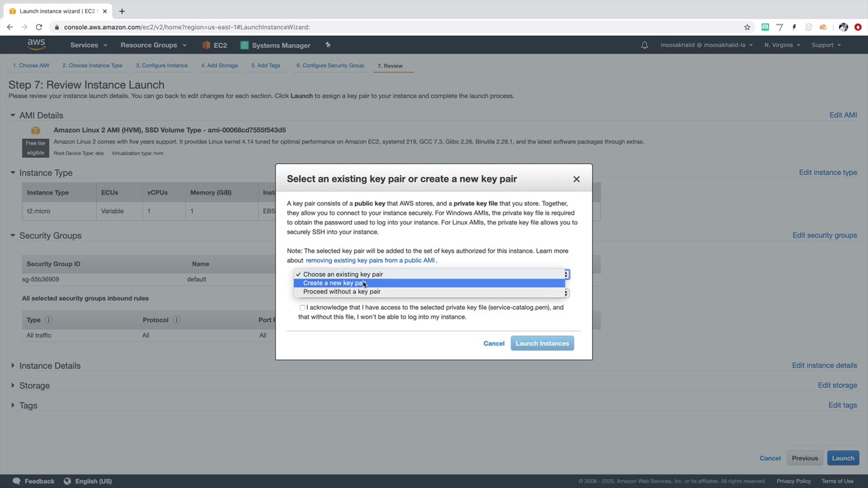Click the Edit storage link

[837, 385]
